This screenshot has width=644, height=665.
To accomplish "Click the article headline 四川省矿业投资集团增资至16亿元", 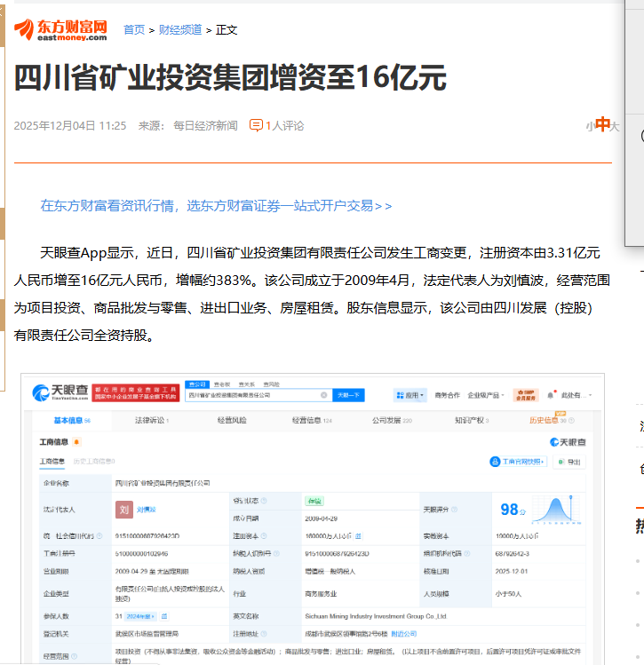I will coord(230,78).
